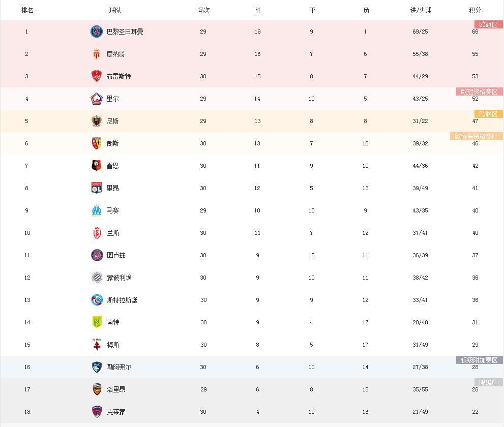Open the 斯特拉斯堡 team name link

[122, 300]
